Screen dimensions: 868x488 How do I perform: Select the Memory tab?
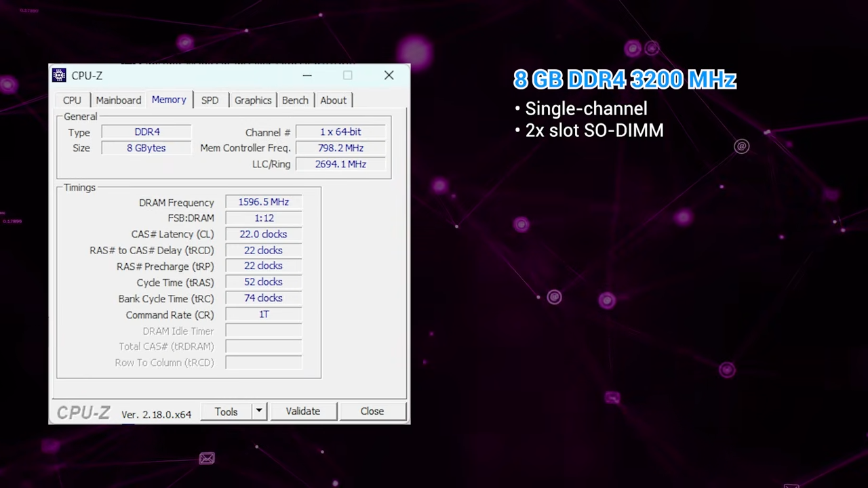pos(169,100)
